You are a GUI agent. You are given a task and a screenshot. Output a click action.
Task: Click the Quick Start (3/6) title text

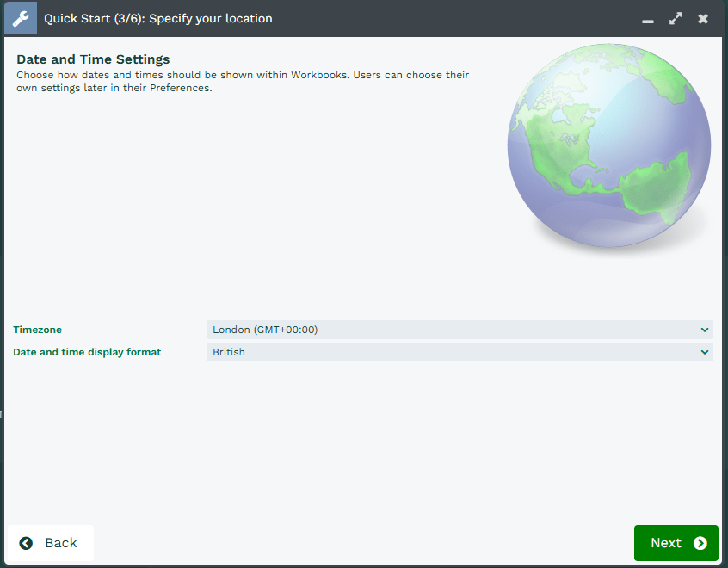pos(157,19)
